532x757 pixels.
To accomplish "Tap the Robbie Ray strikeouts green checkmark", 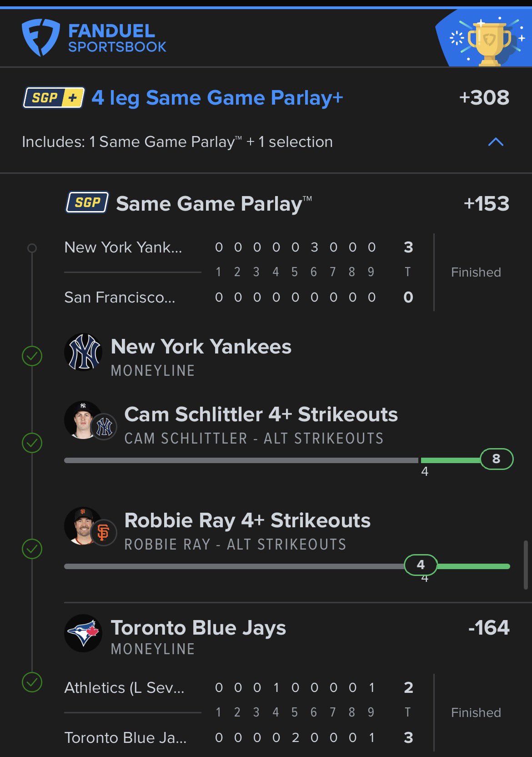I will [x=32, y=549].
